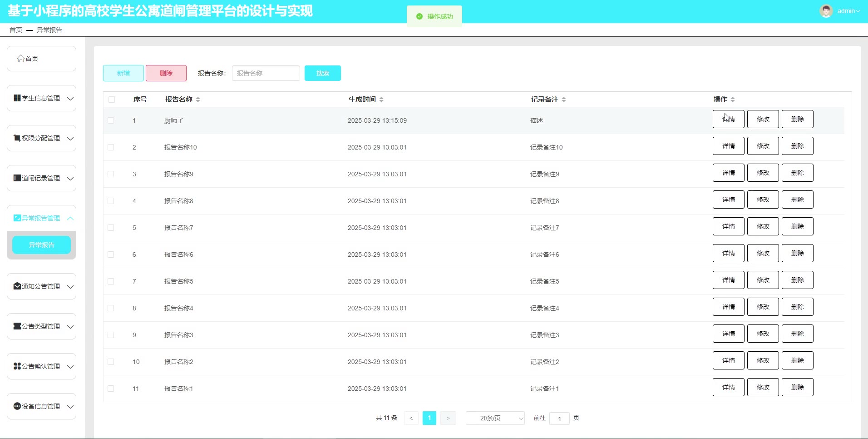The image size is (868, 439).
Task: Click the 权限分配管理 menu icon
Action: click(17, 138)
